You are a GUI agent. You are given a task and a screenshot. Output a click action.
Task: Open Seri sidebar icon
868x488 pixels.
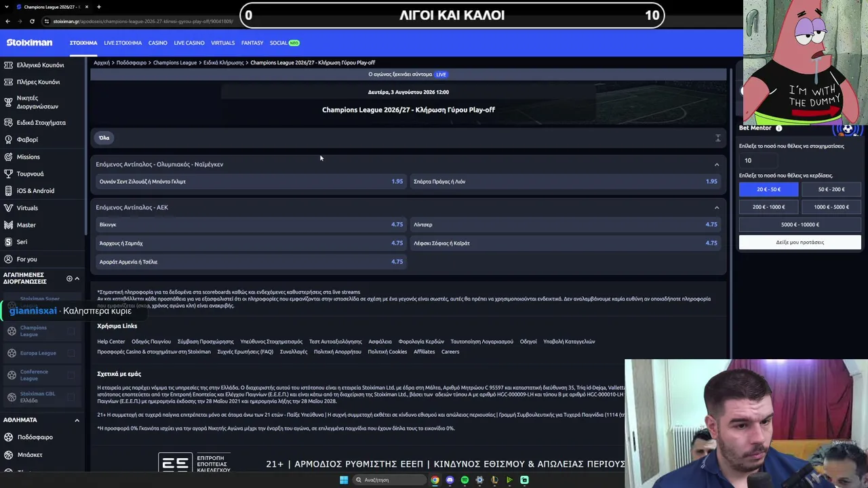9,242
